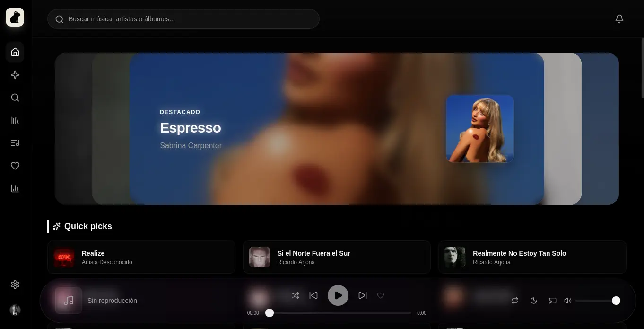Open the Playlists sidebar icon
Screen dimensions: 644x329
[x=15, y=143]
